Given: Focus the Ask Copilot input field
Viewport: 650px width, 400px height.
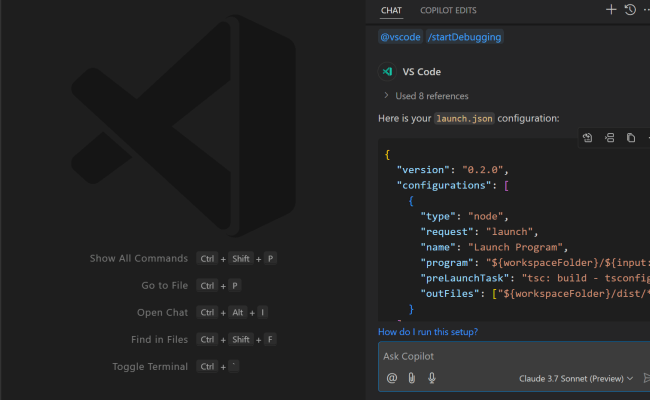Looking at the screenshot, I should pyautogui.click(x=514, y=356).
